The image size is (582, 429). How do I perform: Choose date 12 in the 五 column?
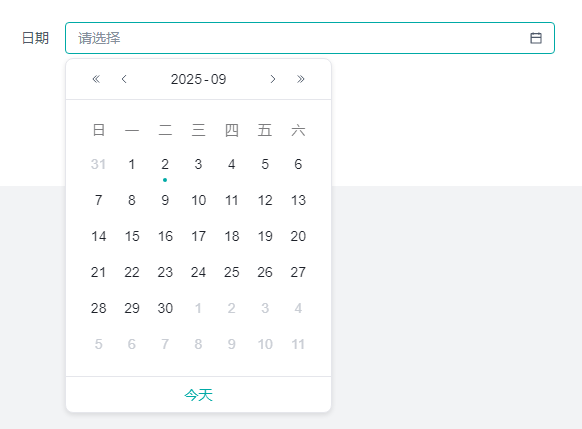(x=265, y=200)
